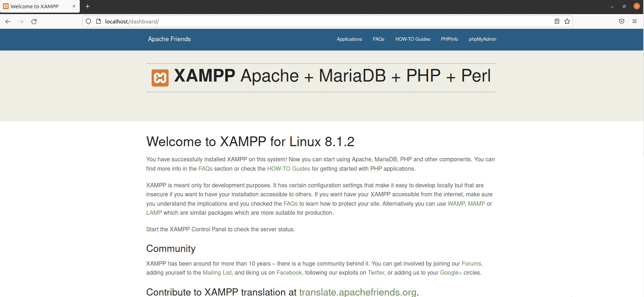644x297 pixels.
Task: Reload the page with the refresh icon
Action: coord(34,22)
